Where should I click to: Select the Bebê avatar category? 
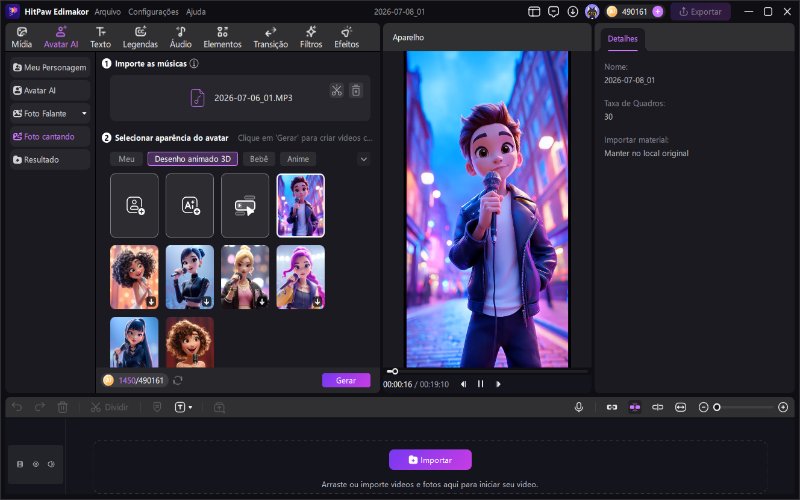pyautogui.click(x=259, y=159)
